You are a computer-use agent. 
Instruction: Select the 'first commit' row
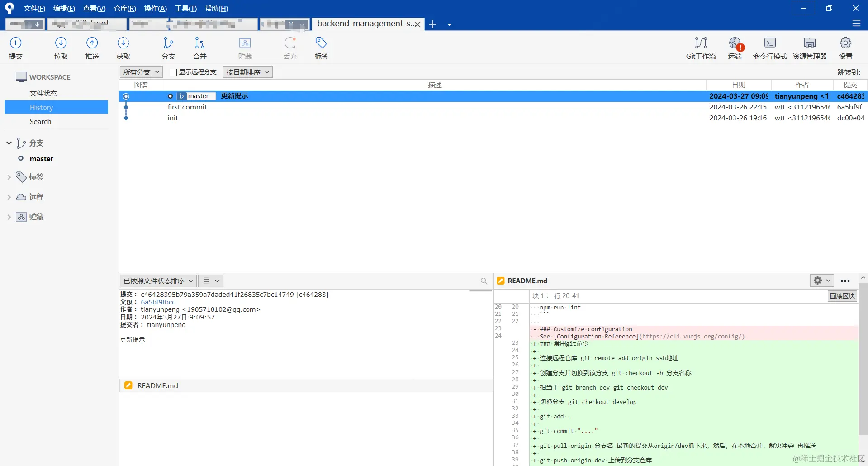point(493,107)
